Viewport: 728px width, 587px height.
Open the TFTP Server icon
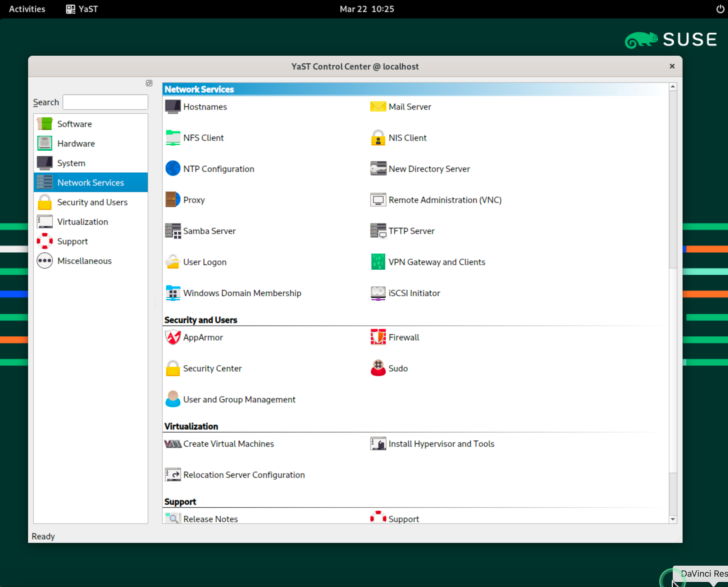pyautogui.click(x=378, y=231)
